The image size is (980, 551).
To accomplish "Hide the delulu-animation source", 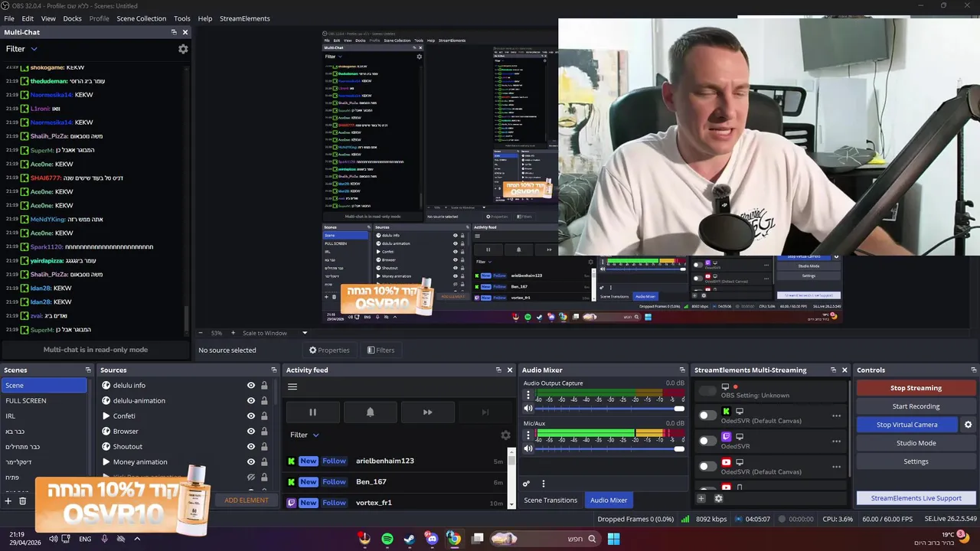I will coord(250,401).
